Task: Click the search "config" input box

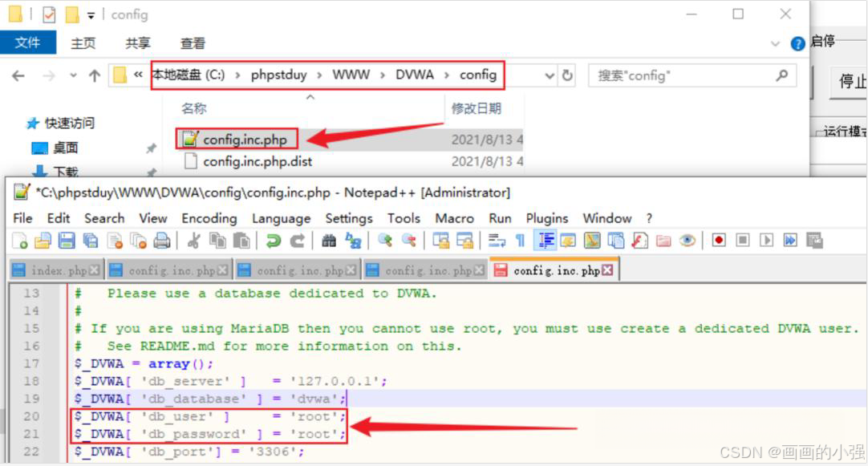Action: pos(692,76)
